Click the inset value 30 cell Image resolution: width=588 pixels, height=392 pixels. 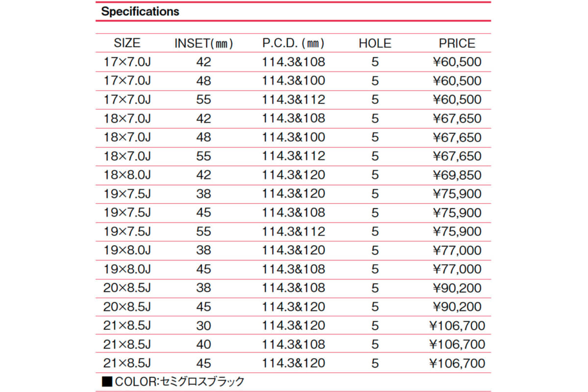[x=204, y=325]
